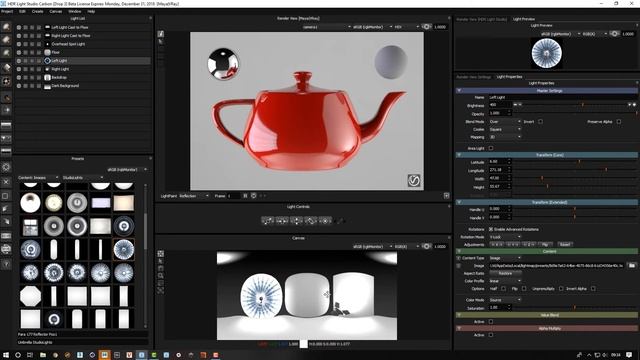This screenshot has width=640, height=360.
Task: Click the question mark help icon in left toolbar
Action: point(6,264)
